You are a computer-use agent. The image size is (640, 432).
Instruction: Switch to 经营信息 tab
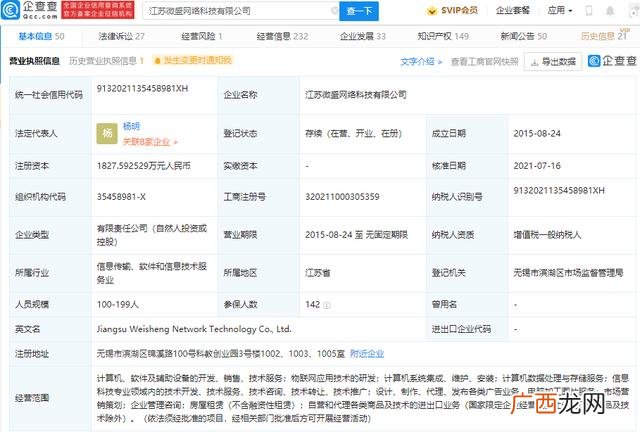pyautogui.click(x=282, y=36)
